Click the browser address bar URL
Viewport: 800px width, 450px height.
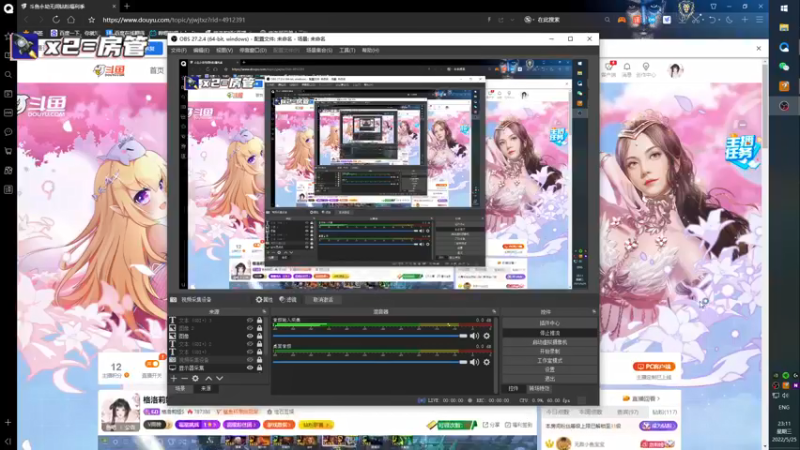[173, 20]
